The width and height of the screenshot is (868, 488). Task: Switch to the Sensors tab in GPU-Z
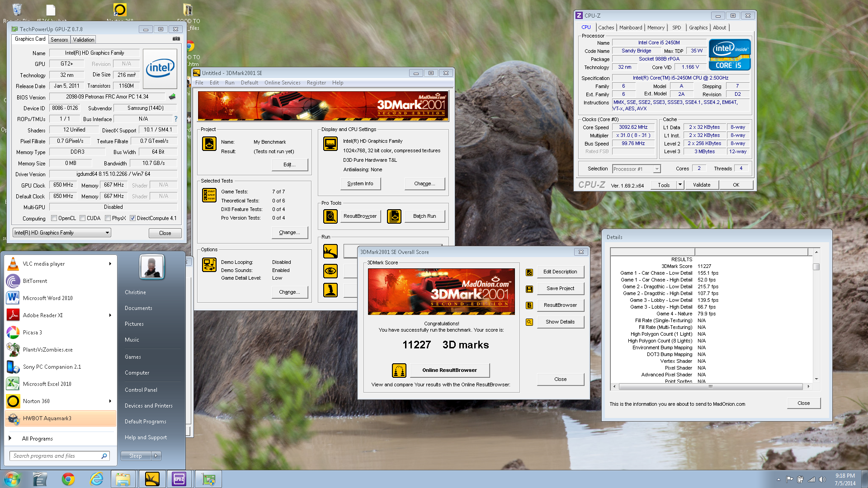point(59,40)
